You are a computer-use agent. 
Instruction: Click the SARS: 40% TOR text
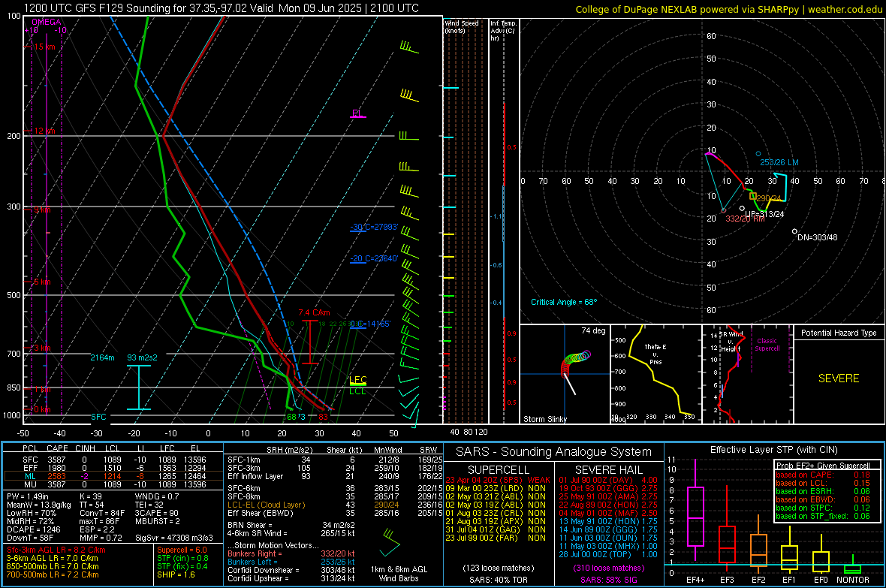(x=499, y=580)
